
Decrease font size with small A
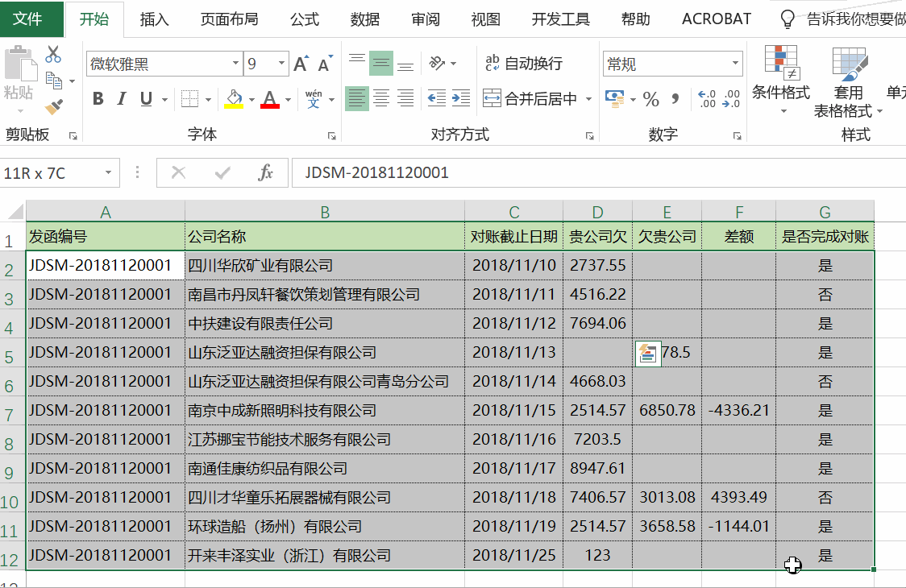(326, 64)
